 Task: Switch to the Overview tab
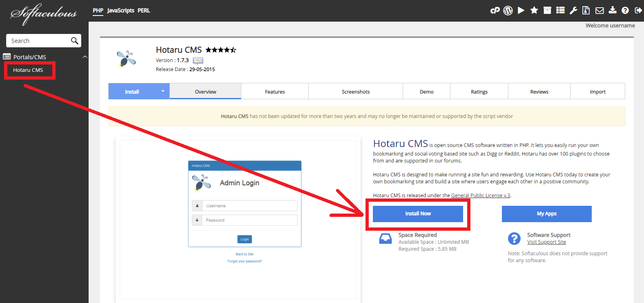(205, 91)
